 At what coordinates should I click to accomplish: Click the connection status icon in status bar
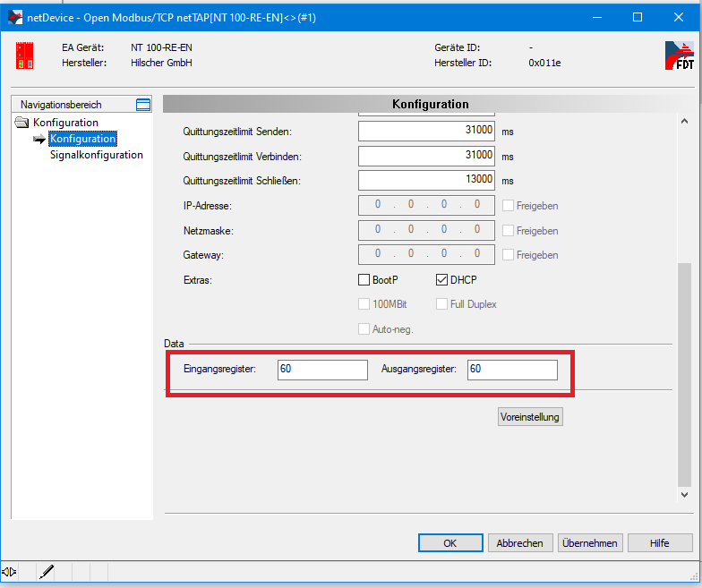(10, 571)
